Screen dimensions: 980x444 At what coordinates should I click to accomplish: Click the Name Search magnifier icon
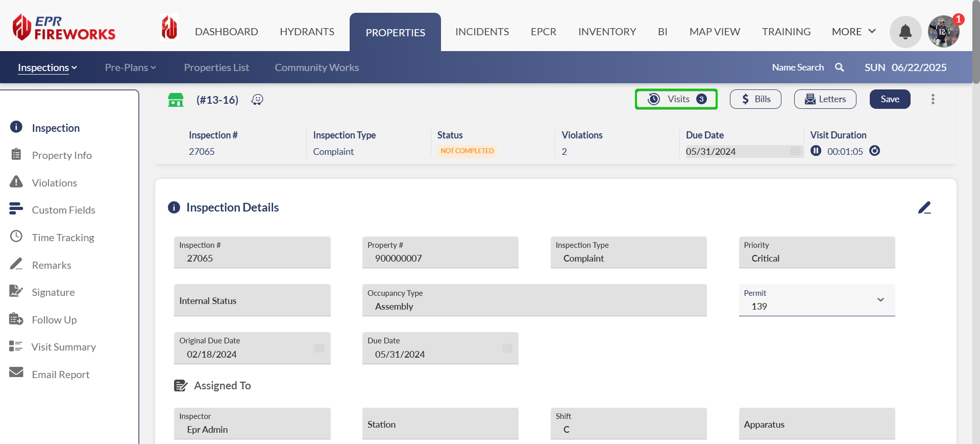click(x=839, y=67)
